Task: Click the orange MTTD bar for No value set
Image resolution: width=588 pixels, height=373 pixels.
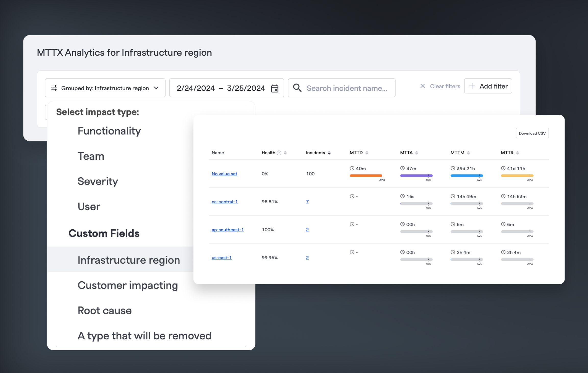Action: 366,176
